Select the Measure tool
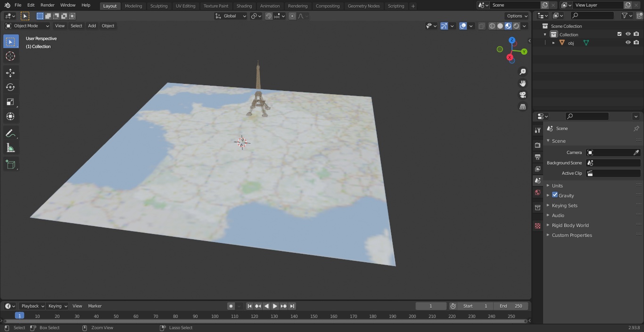 10,148
